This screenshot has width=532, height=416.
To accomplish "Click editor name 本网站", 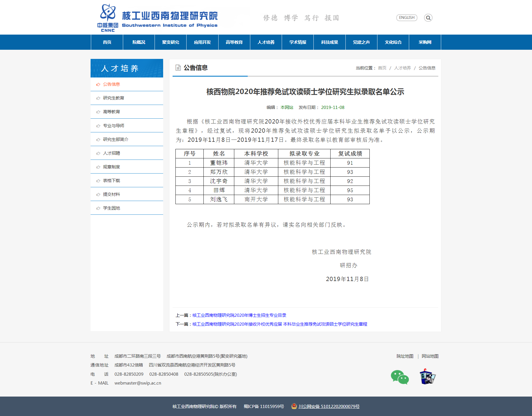I will (287, 108).
